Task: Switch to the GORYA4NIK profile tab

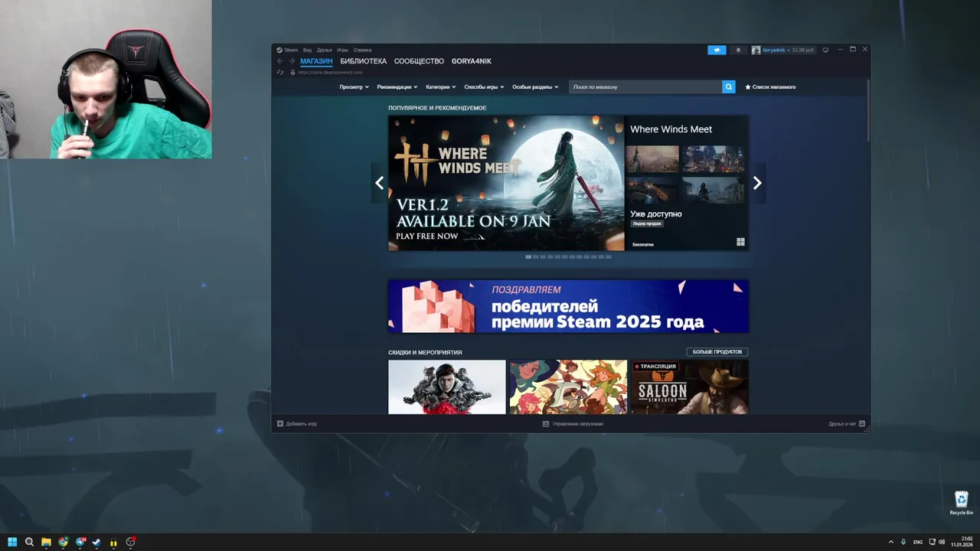Action: click(472, 61)
